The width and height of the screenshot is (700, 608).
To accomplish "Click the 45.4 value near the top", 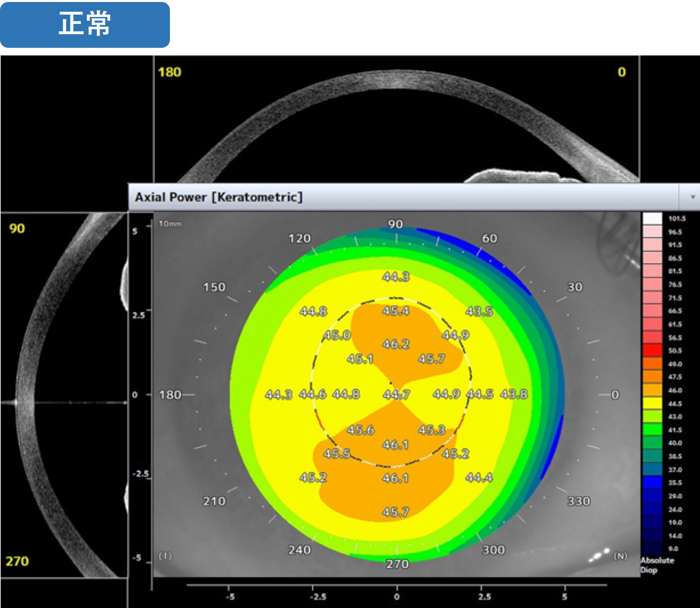I will 396,311.
